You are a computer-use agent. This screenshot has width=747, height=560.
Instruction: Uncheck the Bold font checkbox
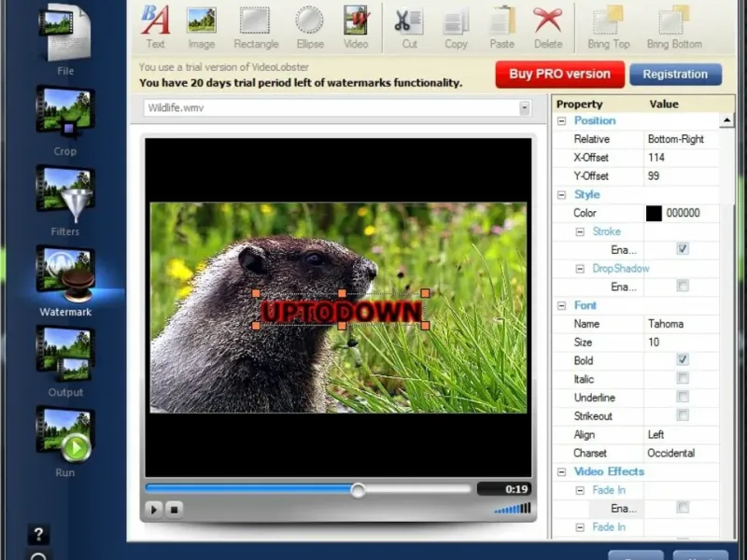683,360
